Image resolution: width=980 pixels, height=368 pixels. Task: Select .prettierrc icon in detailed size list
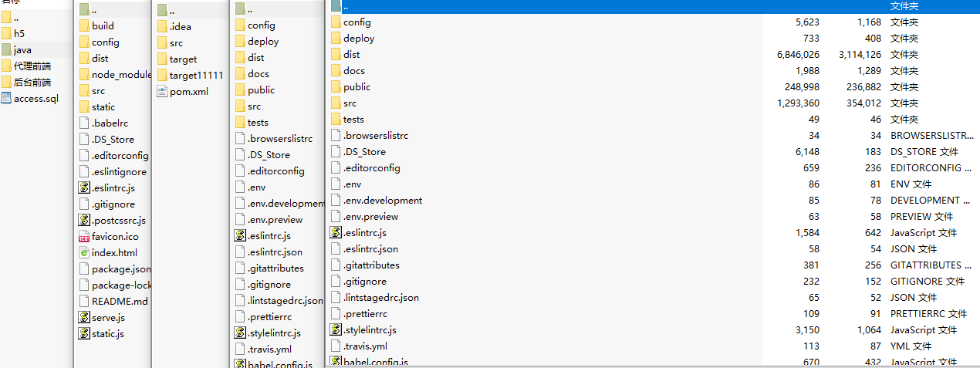click(336, 314)
